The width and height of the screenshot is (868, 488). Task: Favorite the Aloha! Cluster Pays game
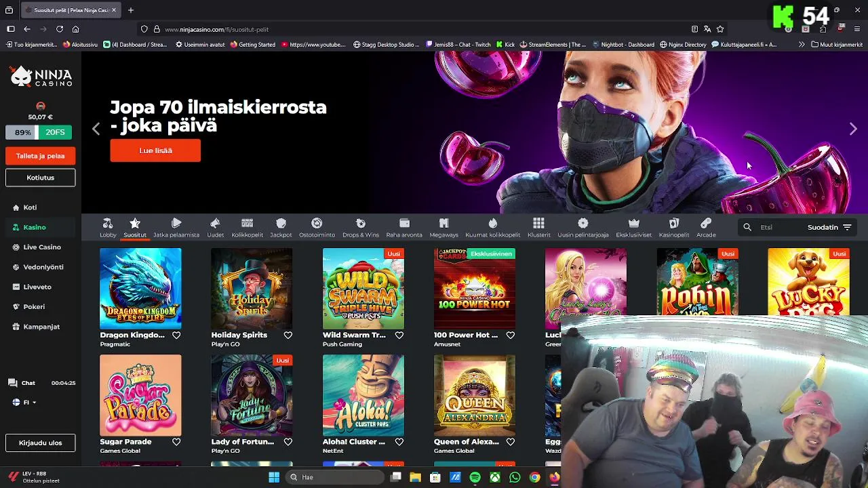(399, 442)
